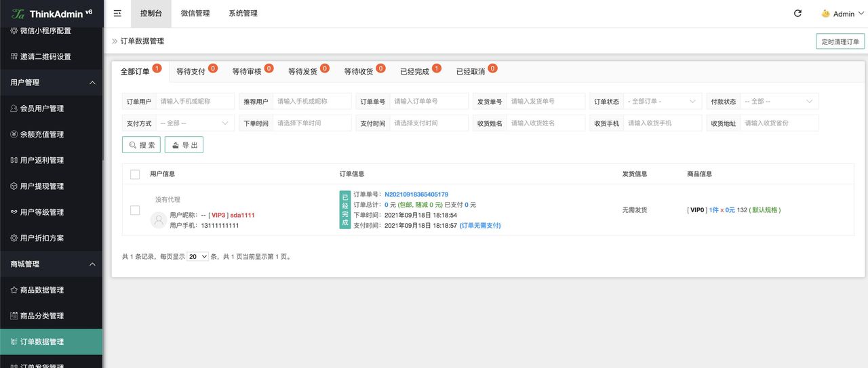Open the 付款状态 dropdown
The image size is (868, 368).
point(779,102)
